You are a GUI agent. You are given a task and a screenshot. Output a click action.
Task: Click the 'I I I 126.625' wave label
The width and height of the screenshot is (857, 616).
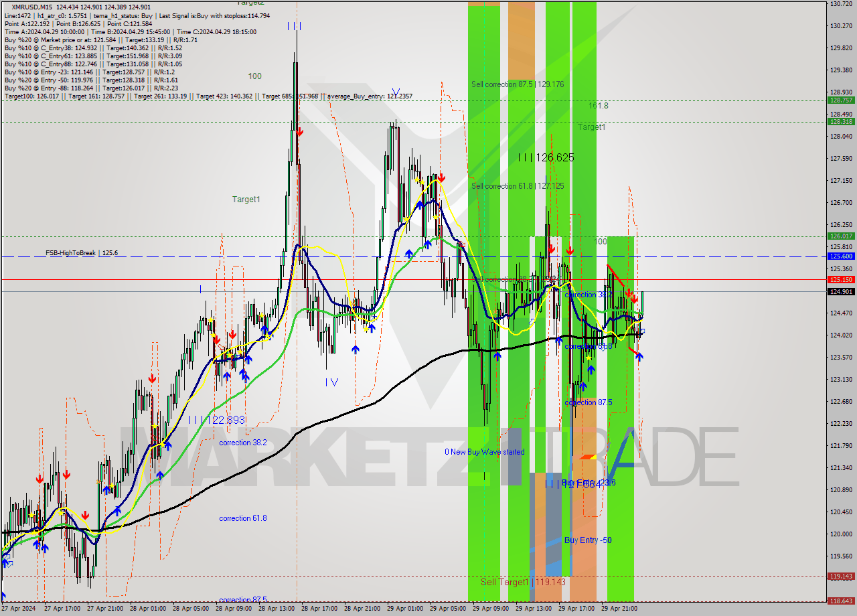546,157
